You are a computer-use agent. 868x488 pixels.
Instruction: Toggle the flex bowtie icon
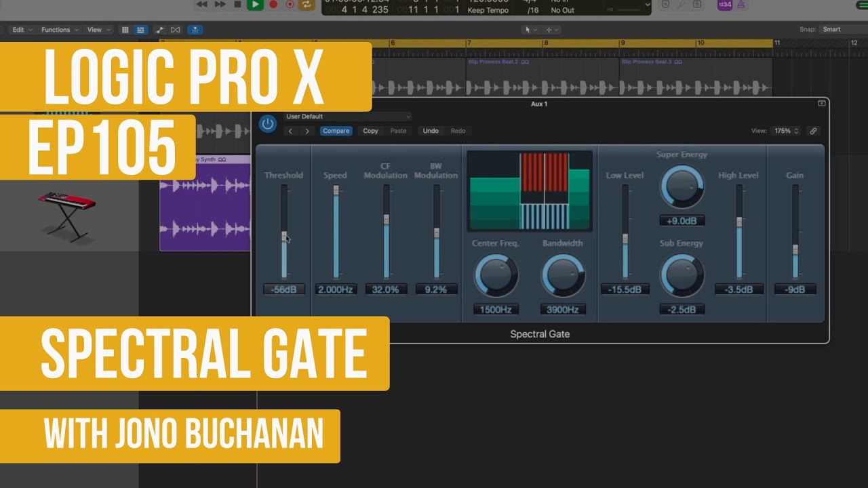pos(176,30)
